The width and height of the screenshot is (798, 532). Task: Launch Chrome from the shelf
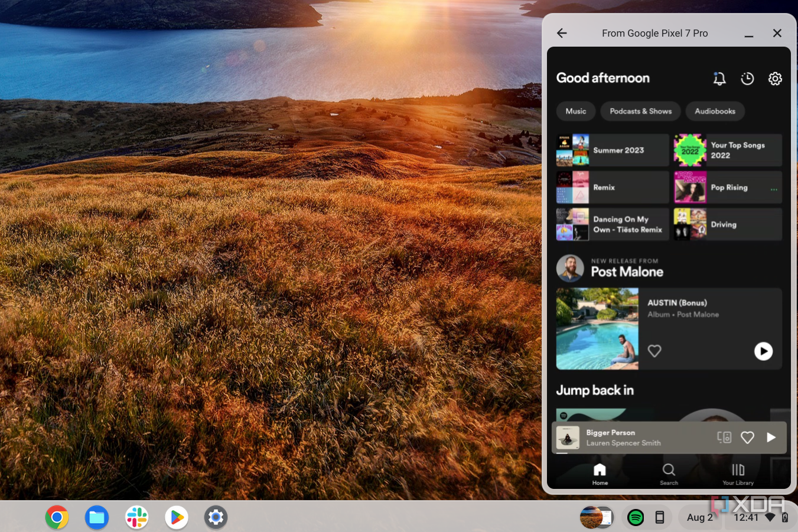point(57,517)
